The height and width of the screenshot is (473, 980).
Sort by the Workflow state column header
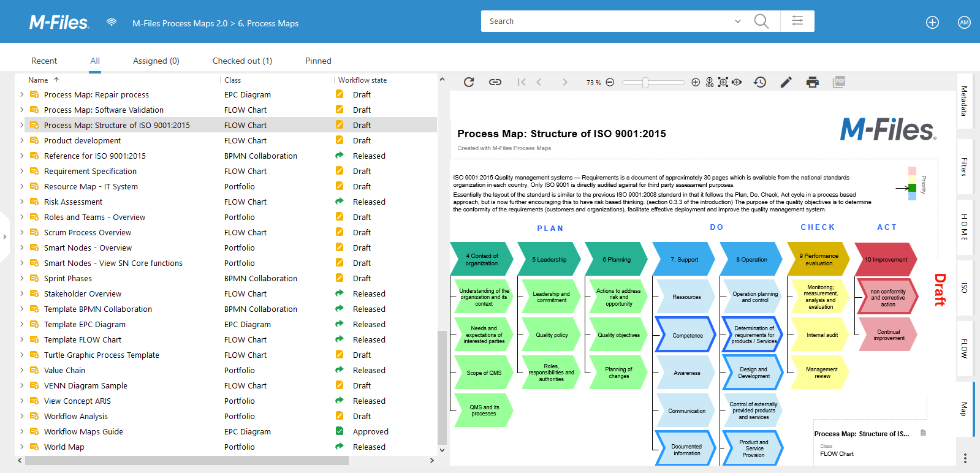click(x=362, y=80)
